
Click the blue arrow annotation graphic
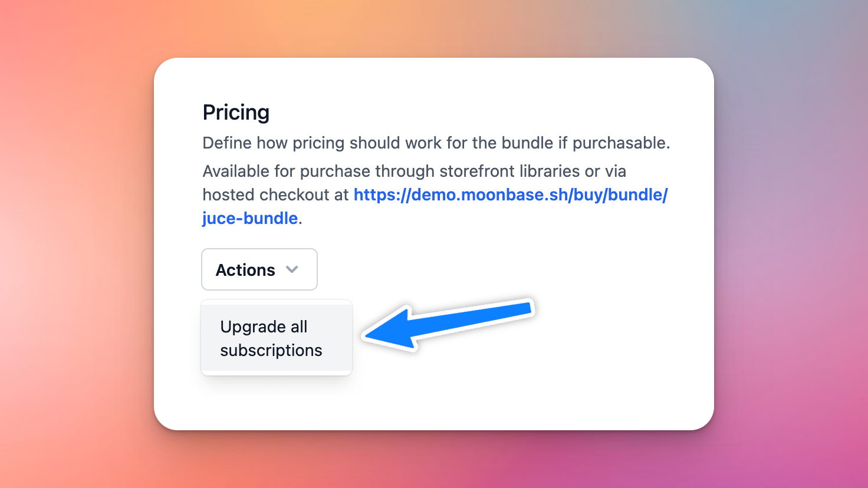pos(448,325)
